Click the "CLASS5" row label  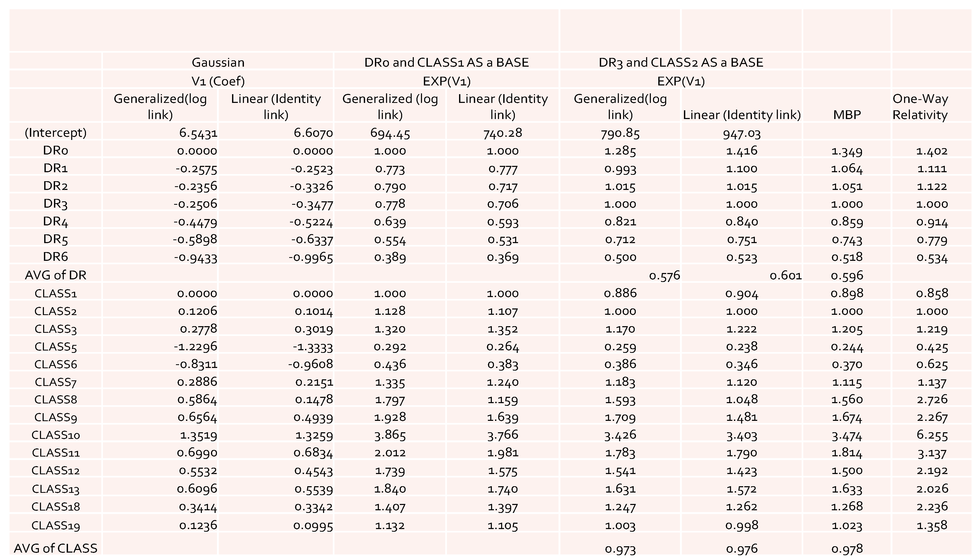[x=55, y=347]
